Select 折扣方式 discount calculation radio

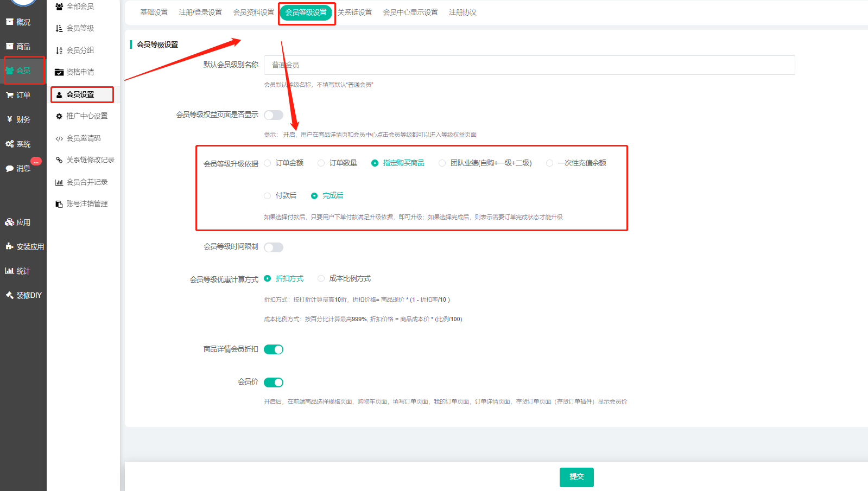[x=267, y=278]
